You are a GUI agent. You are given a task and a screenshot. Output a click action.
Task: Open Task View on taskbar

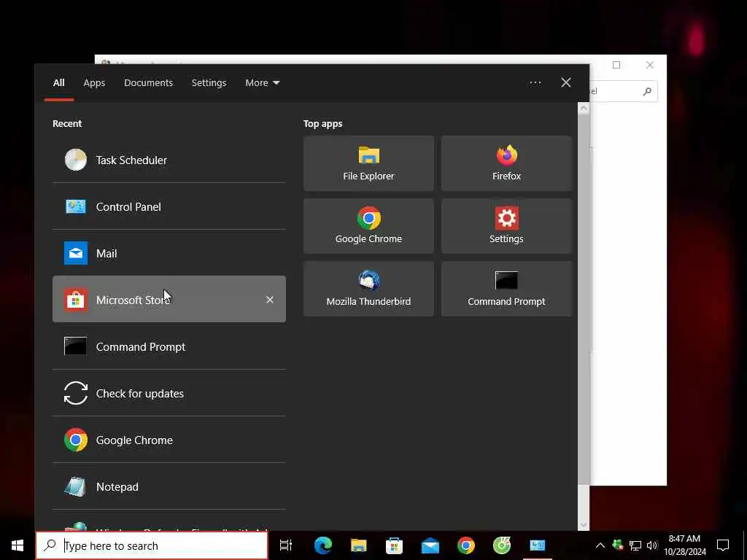286,545
